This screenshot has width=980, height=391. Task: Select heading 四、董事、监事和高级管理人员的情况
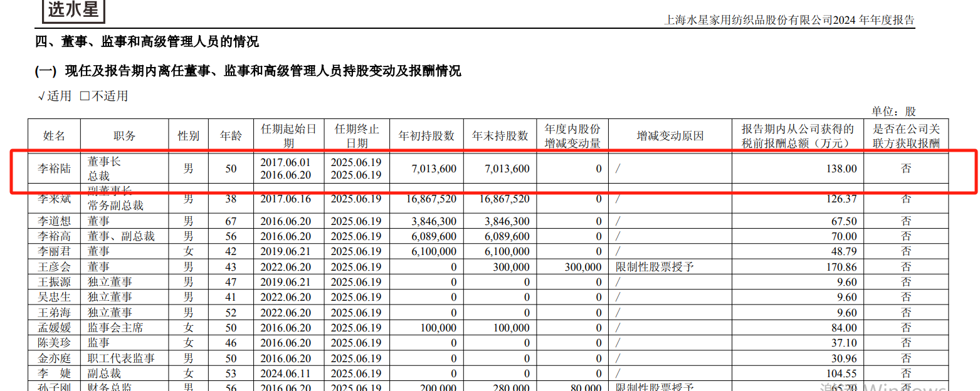click(147, 42)
